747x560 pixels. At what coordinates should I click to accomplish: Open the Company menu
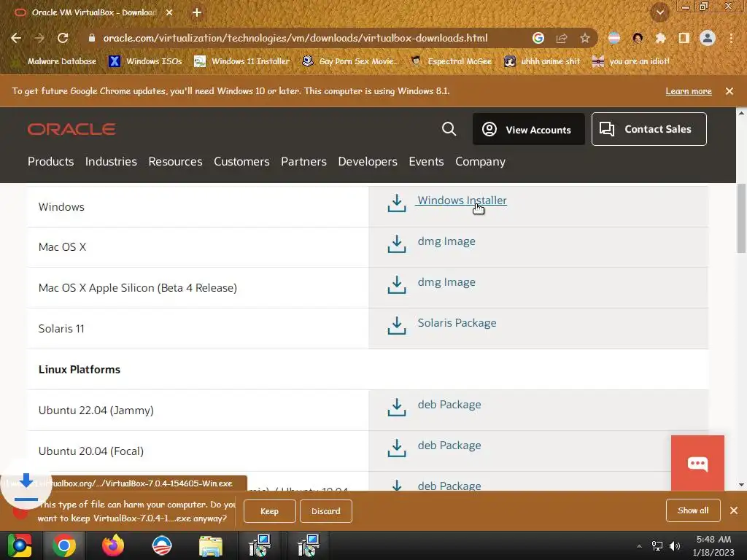tap(480, 161)
